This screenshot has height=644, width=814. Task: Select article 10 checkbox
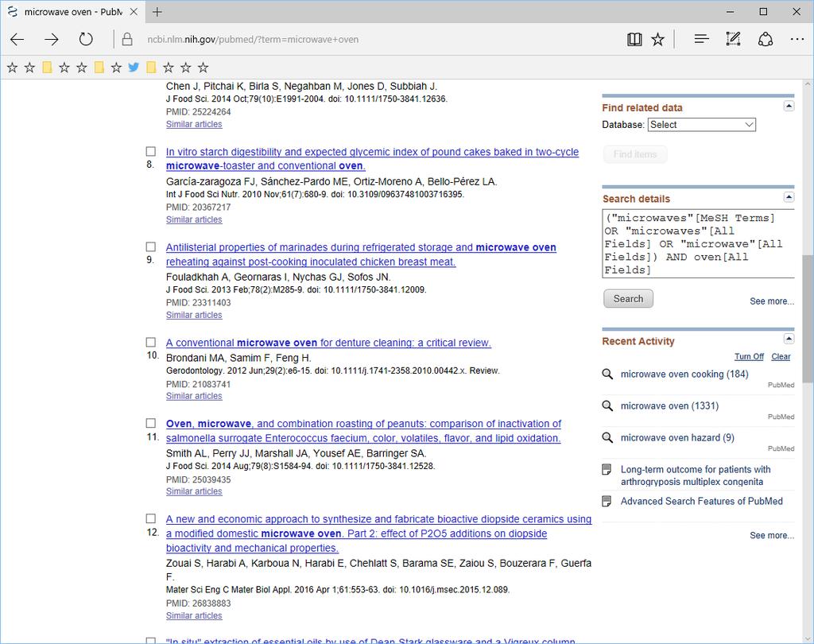pyautogui.click(x=150, y=342)
